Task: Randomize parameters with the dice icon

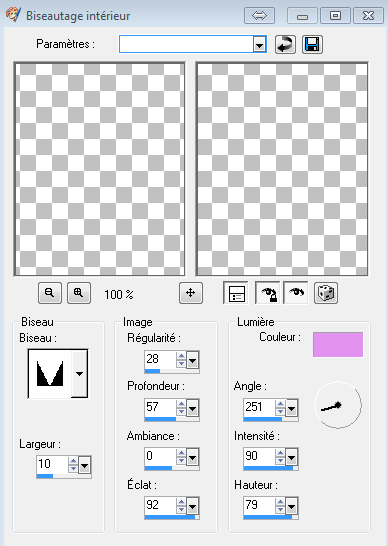Action: click(x=325, y=293)
